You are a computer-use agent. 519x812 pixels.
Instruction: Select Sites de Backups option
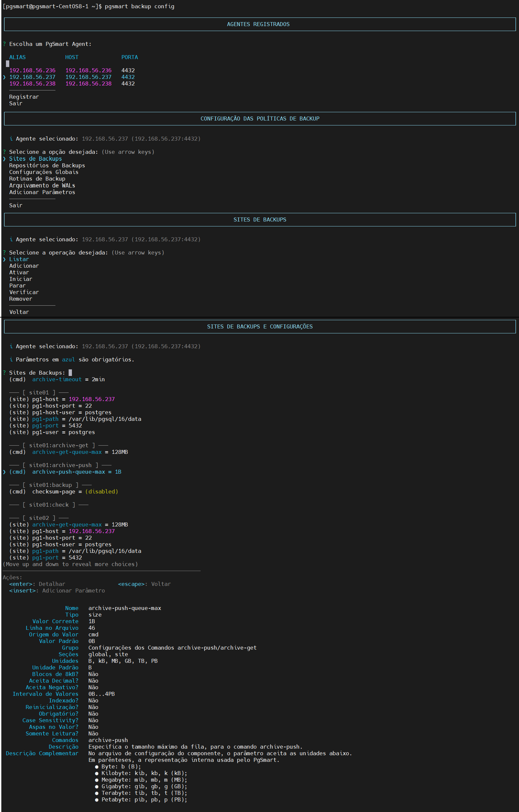(35, 159)
